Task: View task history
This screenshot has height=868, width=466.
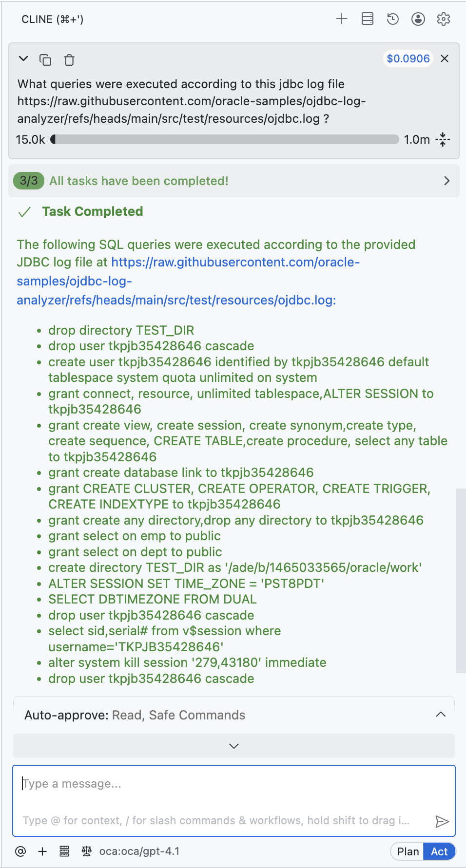Action: pyautogui.click(x=392, y=19)
